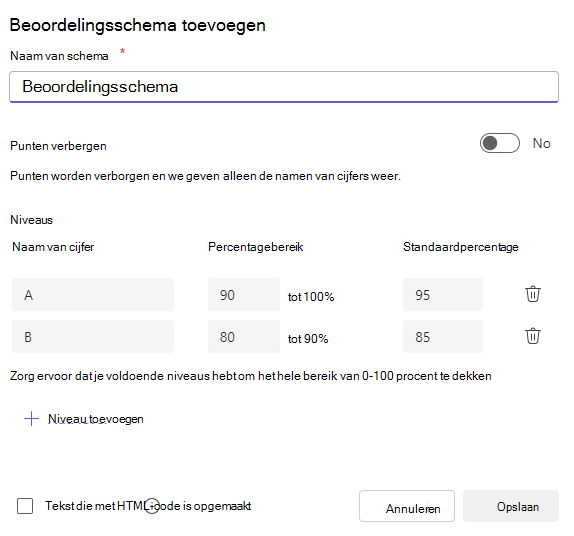Edit the grade name field A

click(x=93, y=294)
